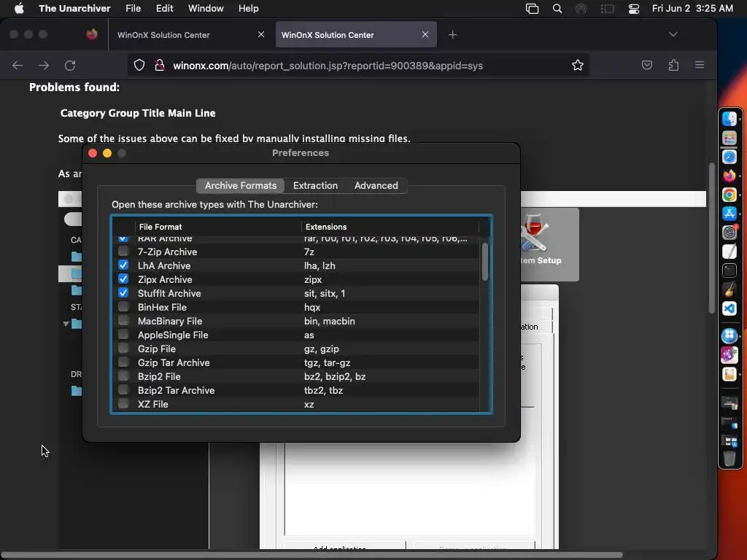This screenshot has height=560, width=747.
Task: Check the Bzip2 File checkbox
Action: click(x=123, y=376)
